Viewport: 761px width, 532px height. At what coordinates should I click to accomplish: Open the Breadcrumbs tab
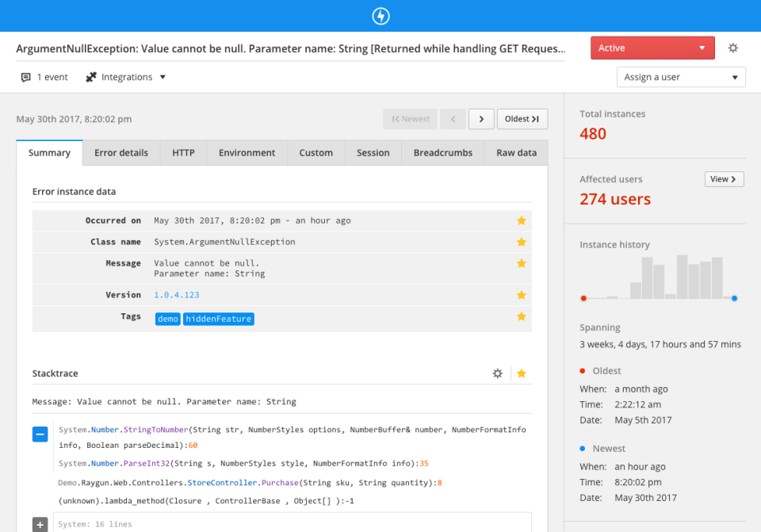(443, 153)
